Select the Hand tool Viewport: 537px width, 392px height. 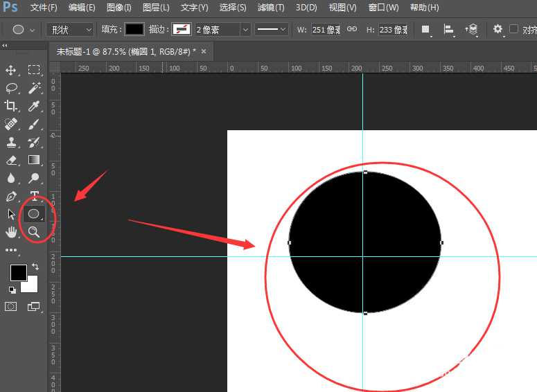[11, 232]
